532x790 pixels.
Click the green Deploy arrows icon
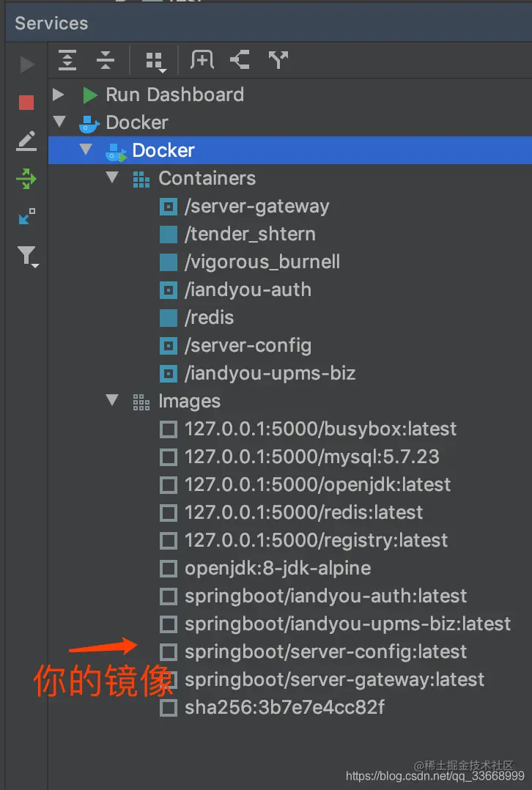[26, 179]
